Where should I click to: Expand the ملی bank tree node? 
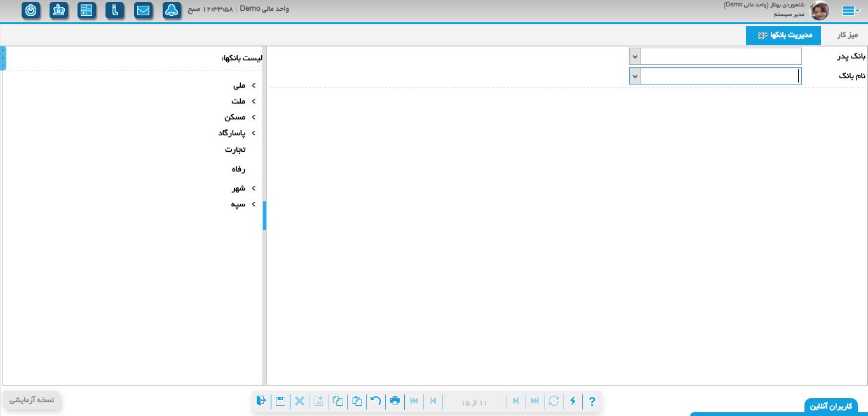point(254,85)
